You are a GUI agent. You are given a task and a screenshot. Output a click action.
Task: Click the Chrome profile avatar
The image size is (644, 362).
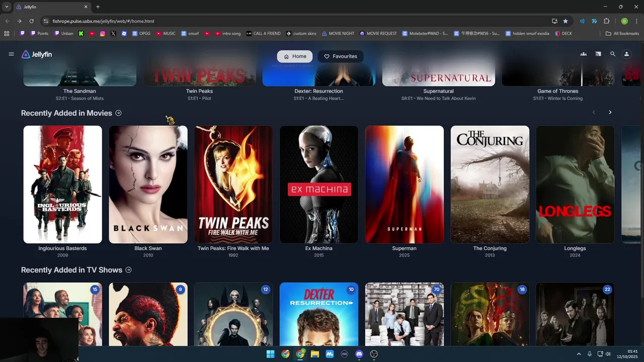624,21
